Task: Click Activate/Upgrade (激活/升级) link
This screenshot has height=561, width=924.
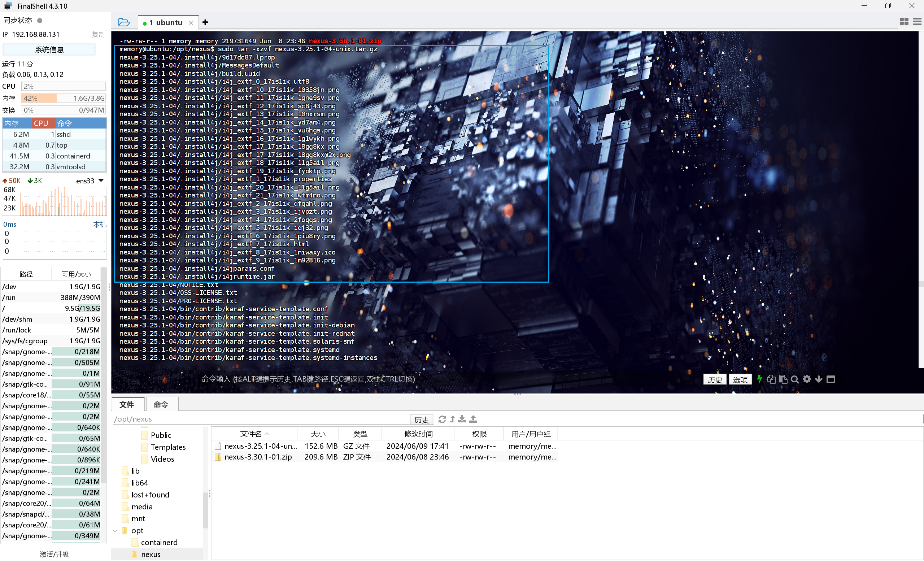Action: pos(55,554)
